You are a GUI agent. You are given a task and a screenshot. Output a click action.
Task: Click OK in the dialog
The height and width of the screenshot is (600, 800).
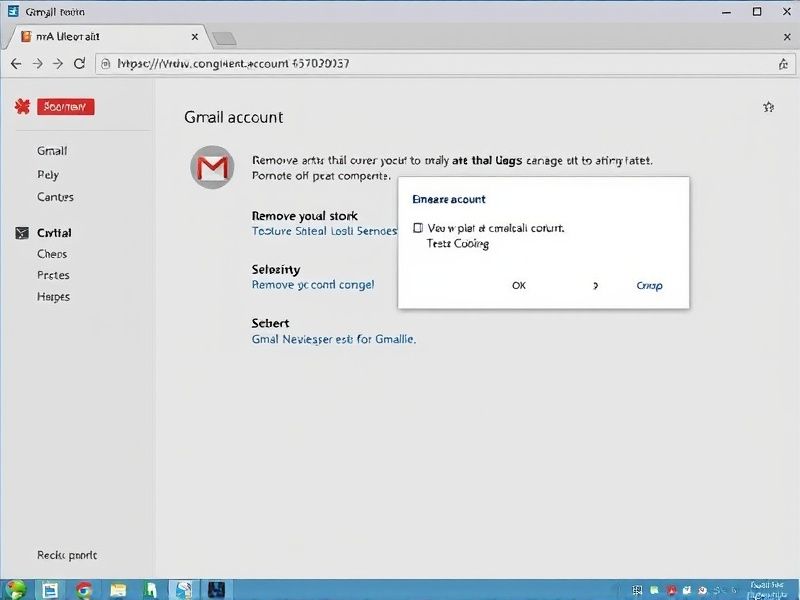click(x=519, y=285)
